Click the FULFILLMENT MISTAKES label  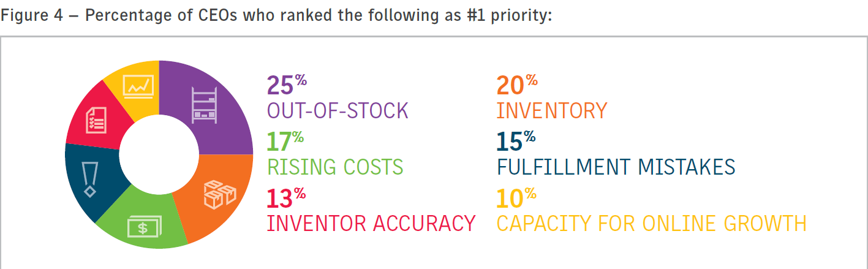(x=616, y=167)
